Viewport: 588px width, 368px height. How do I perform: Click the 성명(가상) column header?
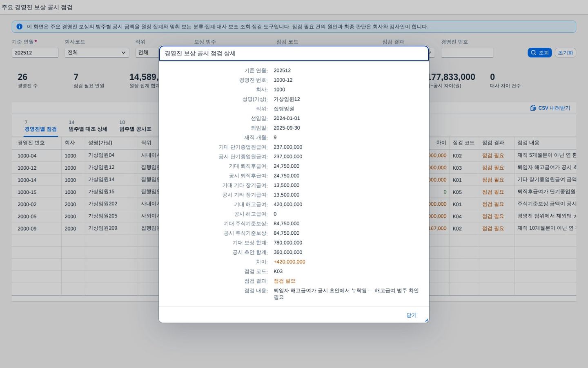click(111, 143)
